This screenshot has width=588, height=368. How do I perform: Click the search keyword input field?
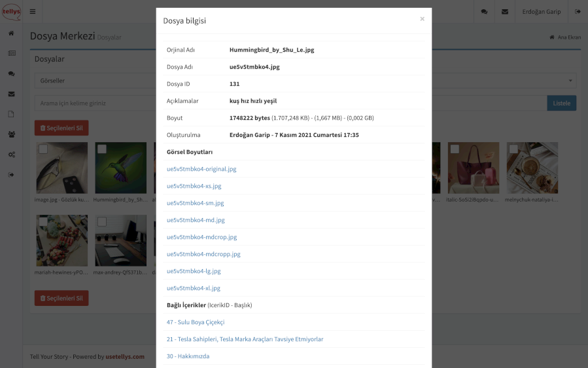[x=95, y=103]
